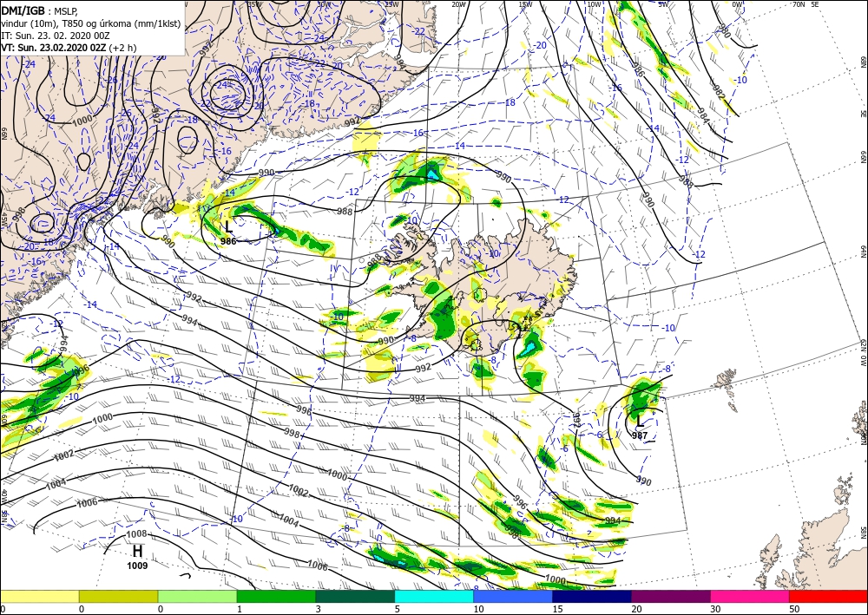
Task: Click the medium green 1–3 mm legend swatch
Action: (x=276, y=596)
